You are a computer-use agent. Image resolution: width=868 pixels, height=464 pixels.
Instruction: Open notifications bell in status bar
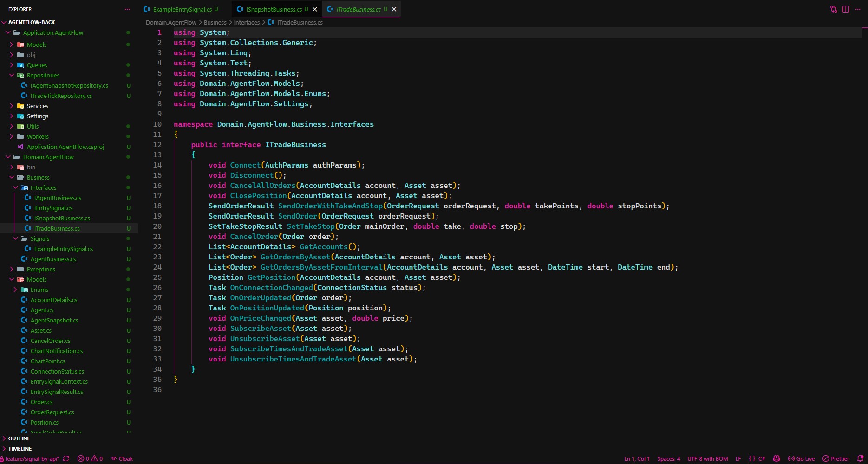coord(860,458)
